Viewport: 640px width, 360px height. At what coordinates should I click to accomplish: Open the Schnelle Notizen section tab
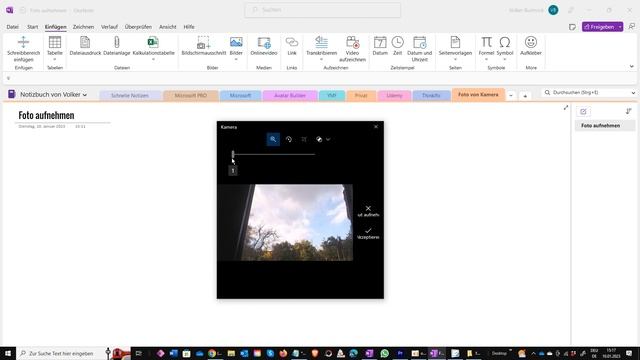pyautogui.click(x=130, y=96)
